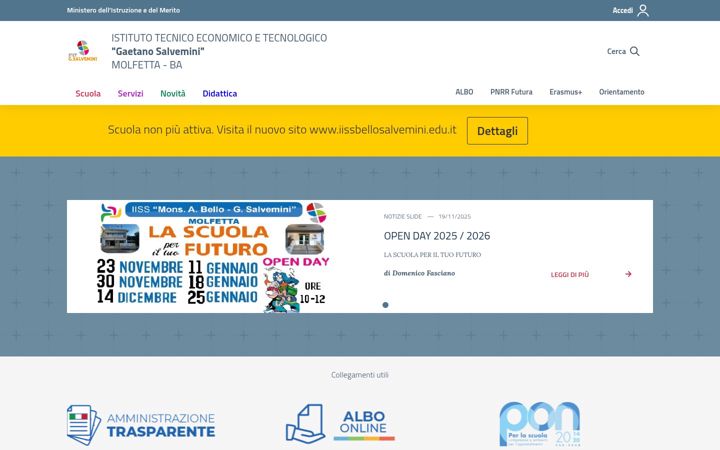
Task: Open the Albo Online icon link
Action: [x=305, y=423]
